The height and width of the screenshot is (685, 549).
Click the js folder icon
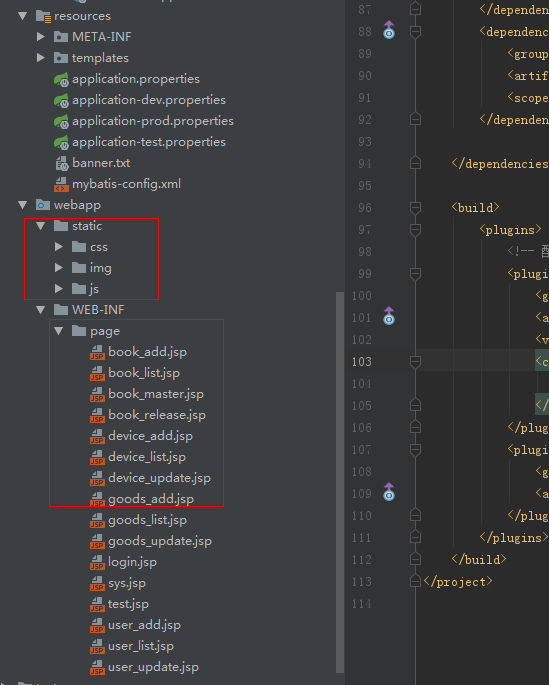click(79, 288)
